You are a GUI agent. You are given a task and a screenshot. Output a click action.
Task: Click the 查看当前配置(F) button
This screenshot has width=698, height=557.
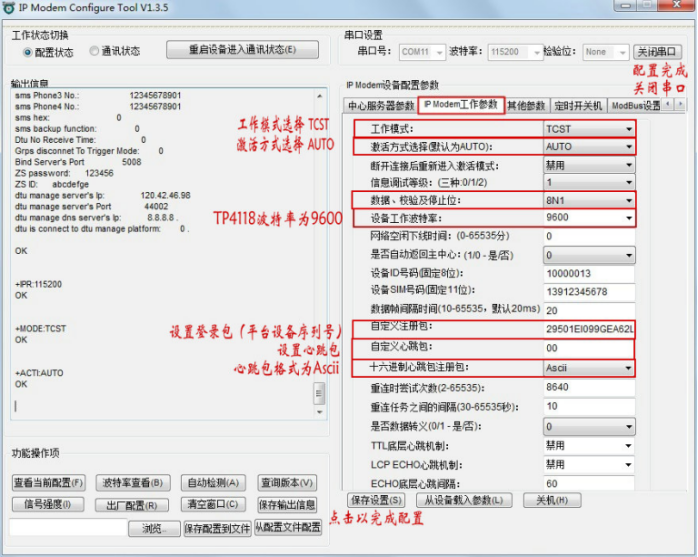point(48,483)
